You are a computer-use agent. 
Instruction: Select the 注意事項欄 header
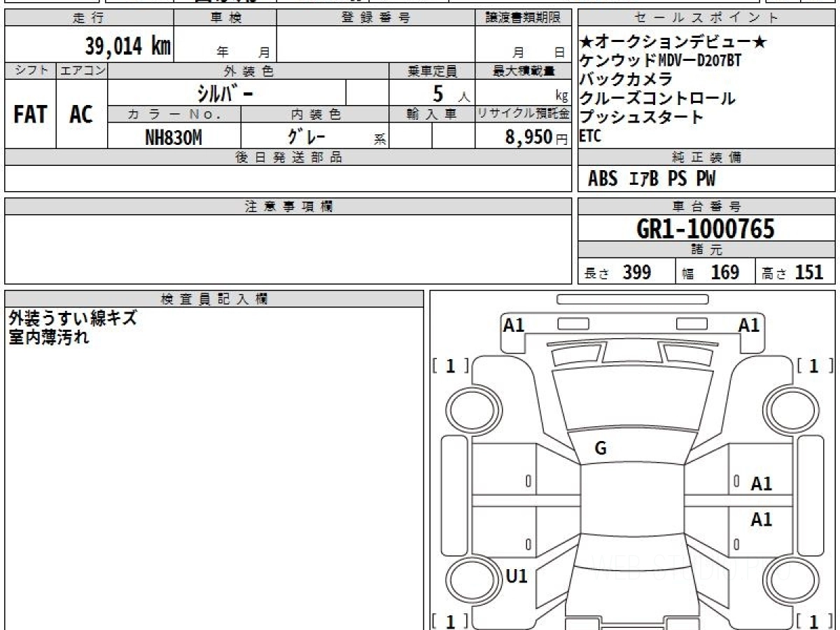point(288,206)
